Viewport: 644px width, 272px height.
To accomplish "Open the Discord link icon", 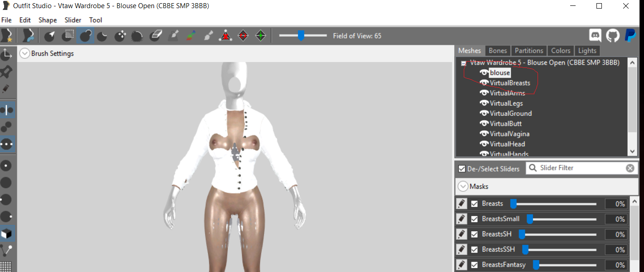I will tap(595, 35).
